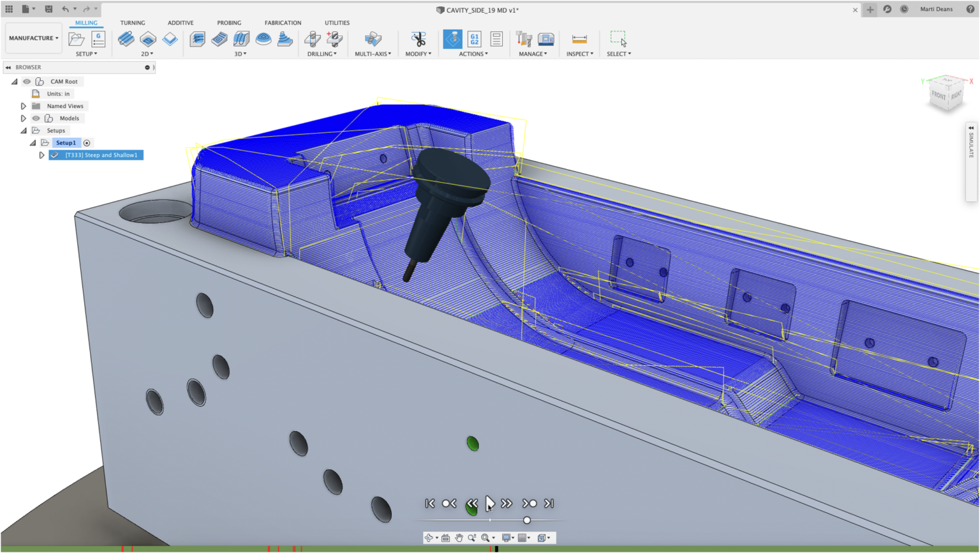Select the Measure tool above Inspect

pos(579,39)
